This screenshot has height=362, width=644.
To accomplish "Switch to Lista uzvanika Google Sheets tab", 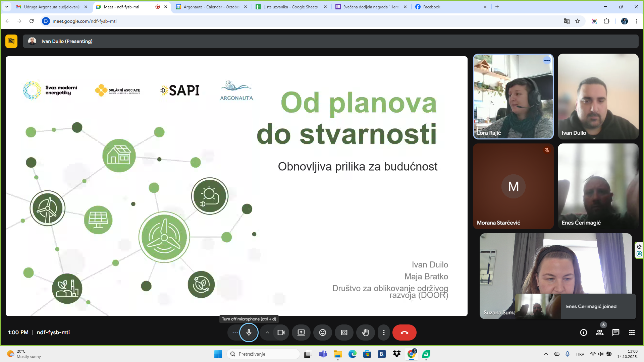I will (x=290, y=7).
